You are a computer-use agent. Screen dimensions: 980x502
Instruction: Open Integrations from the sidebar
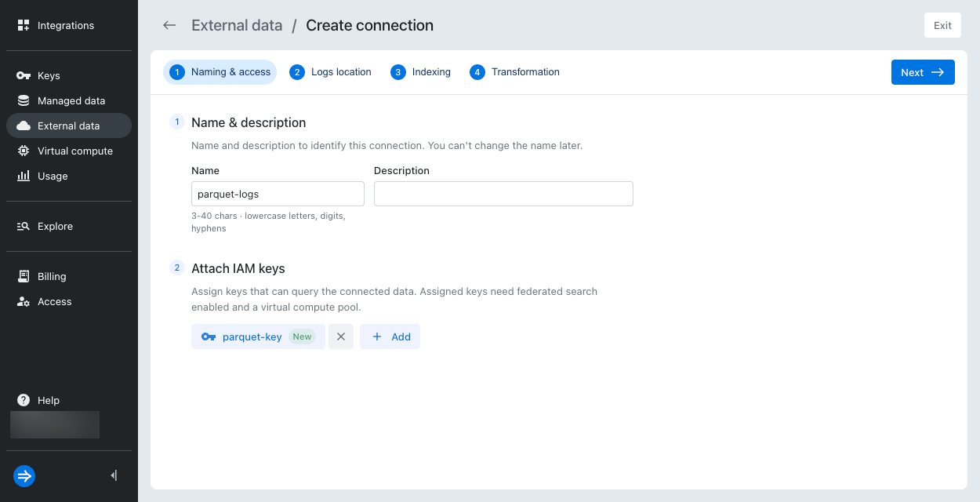click(x=66, y=25)
